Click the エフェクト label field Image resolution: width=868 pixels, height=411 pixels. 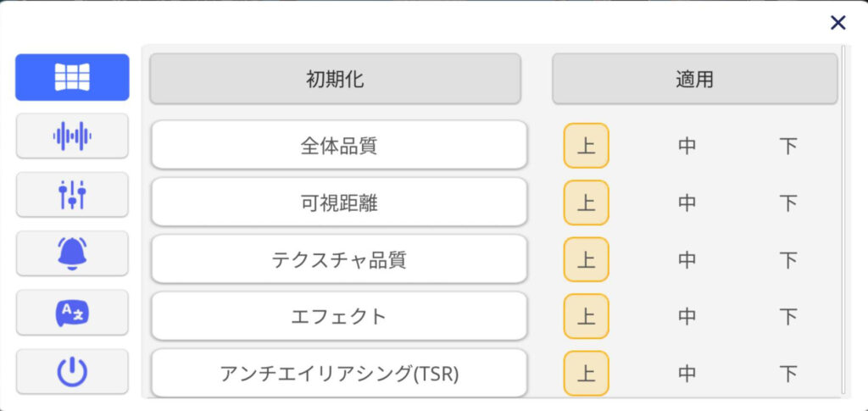pyautogui.click(x=339, y=316)
